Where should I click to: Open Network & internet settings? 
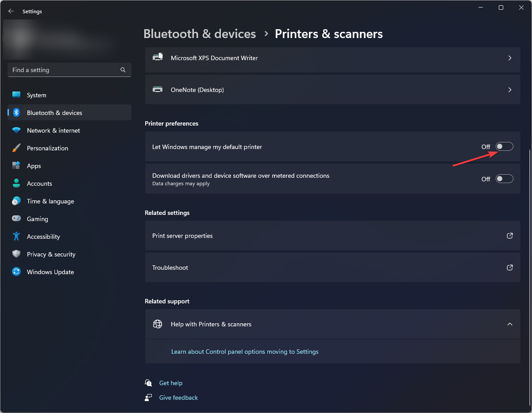pos(69,130)
